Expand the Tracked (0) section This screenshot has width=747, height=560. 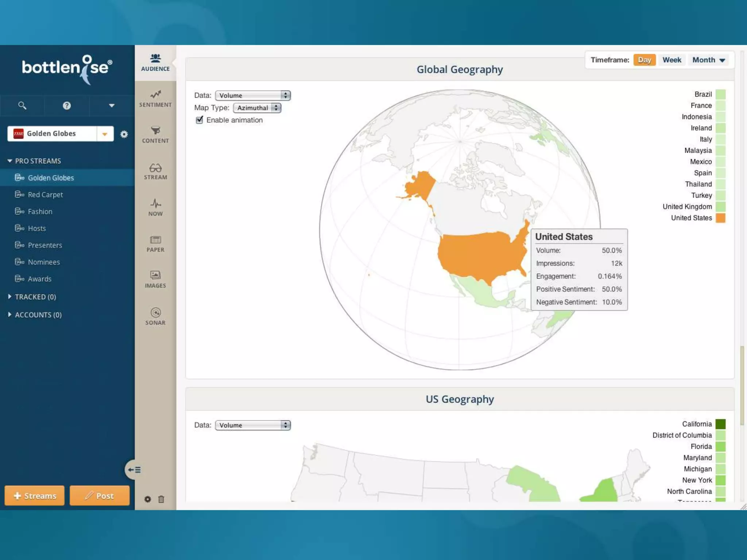[35, 297]
